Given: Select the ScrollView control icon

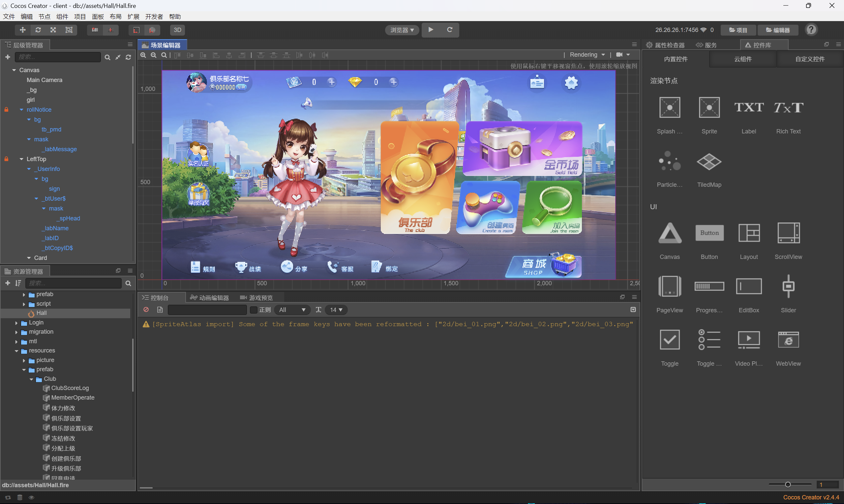Looking at the screenshot, I should click(x=788, y=233).
